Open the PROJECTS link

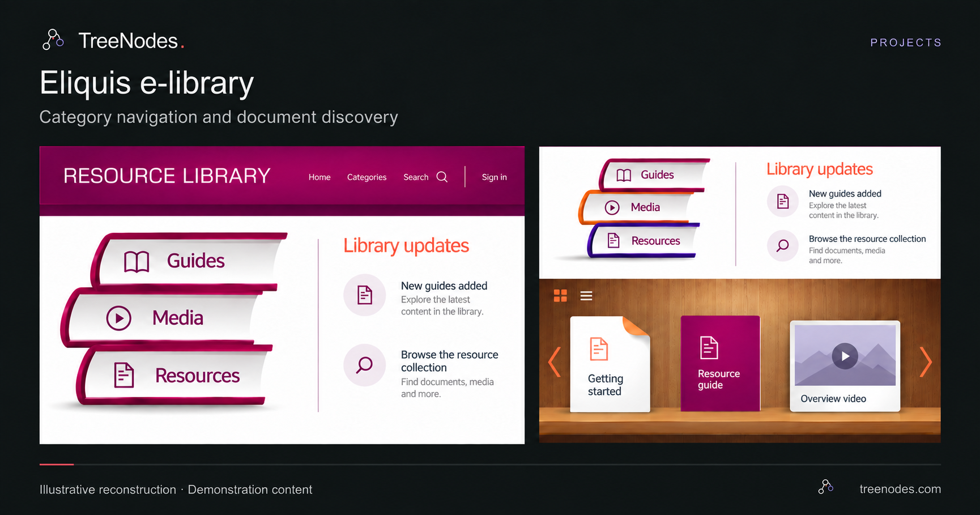(x=906, y=42)
